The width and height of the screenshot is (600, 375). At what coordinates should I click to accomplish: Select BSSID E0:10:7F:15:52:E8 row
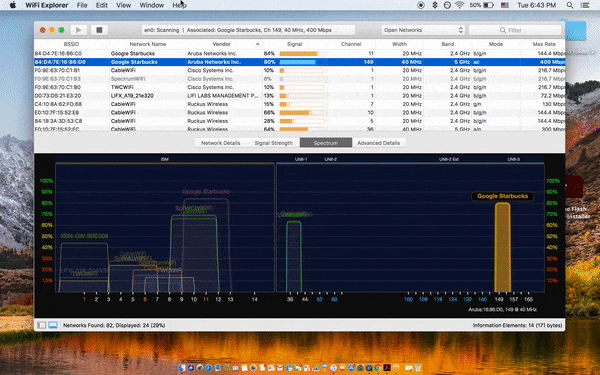pyautogui.click(x=299, y=112)
